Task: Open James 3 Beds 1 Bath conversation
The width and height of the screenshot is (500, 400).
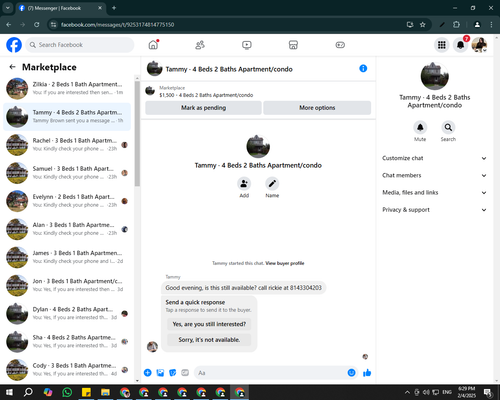Action: 67,257
